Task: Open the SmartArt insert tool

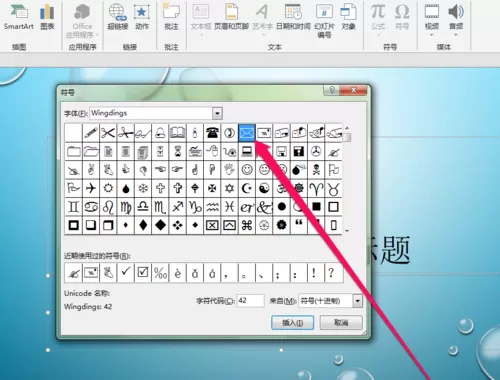Action: pyautogui.click(x=19, y=17)
